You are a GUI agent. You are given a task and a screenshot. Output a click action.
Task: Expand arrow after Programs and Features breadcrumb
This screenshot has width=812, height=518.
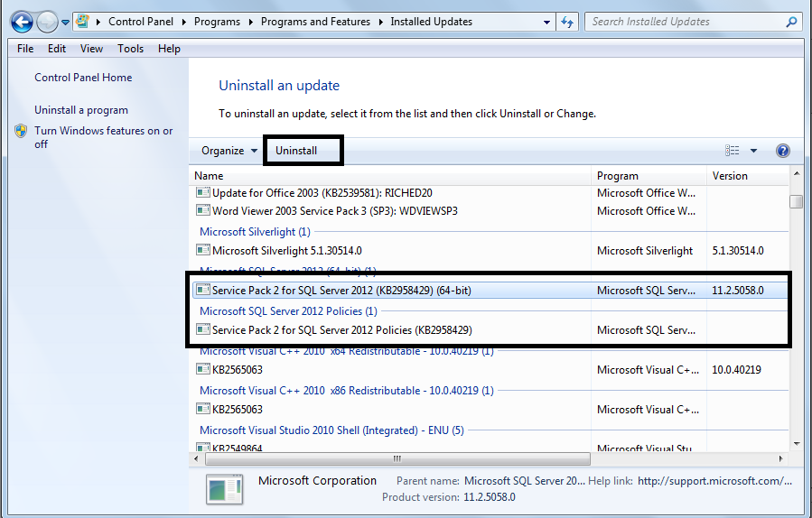[x=380, y=23]
